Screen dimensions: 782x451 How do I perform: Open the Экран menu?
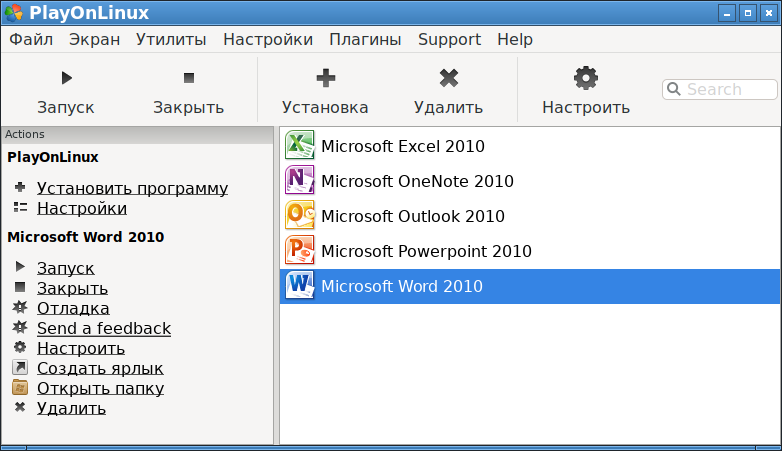94,39
